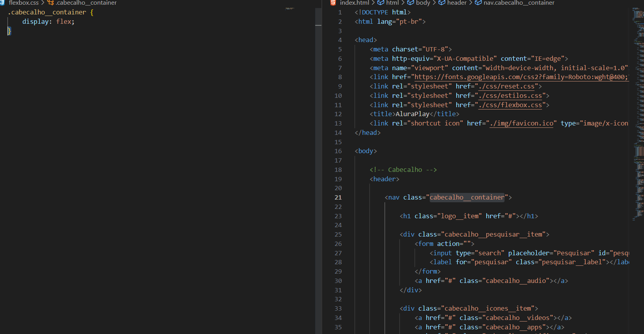Click the cabecalho__apps class value
The width and height of the screenshot is (644, 334).
514,327
